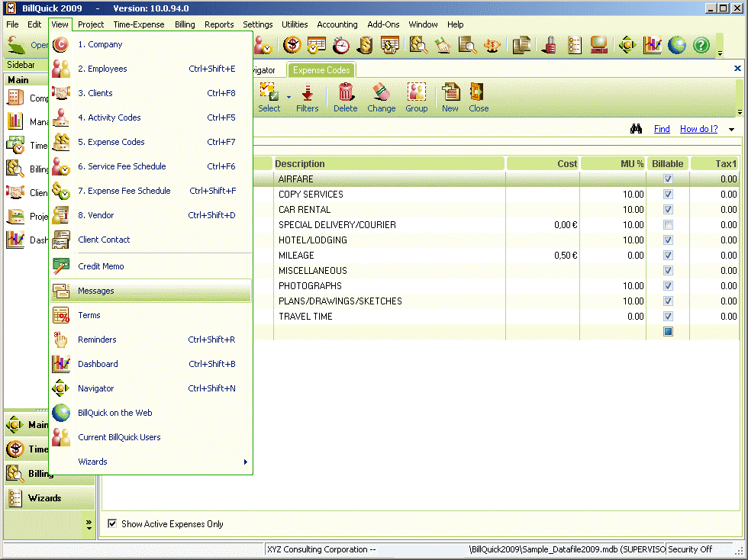Toggle Billable checkbox for MILEAGE

(668, 255)
